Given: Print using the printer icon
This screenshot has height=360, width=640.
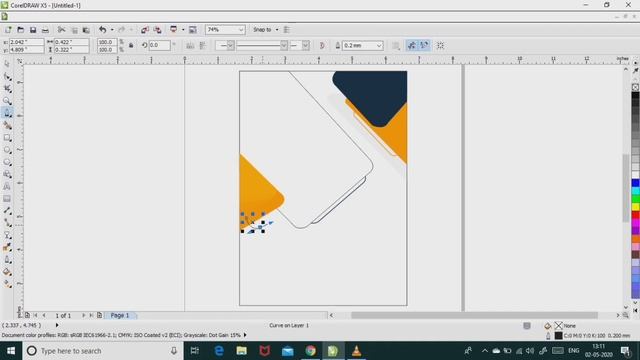Looking at the screenshot, I should [45, 30].
